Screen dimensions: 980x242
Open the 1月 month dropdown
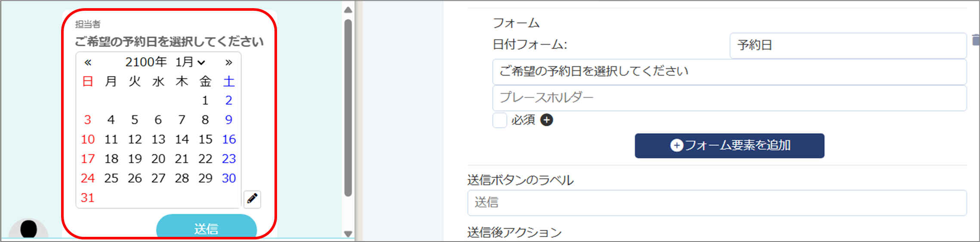pyautogui.click(x=190, y=62)
